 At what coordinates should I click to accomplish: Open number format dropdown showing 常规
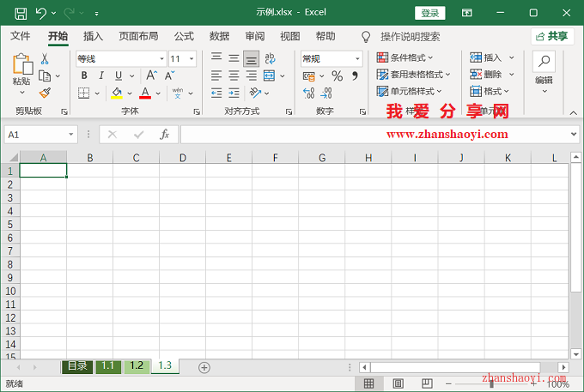click(x=357, y=59)
